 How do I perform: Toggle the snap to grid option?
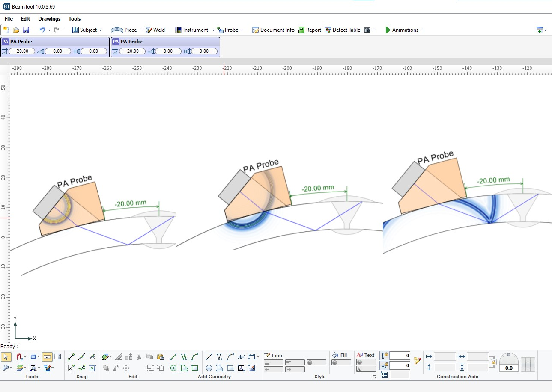92,368
